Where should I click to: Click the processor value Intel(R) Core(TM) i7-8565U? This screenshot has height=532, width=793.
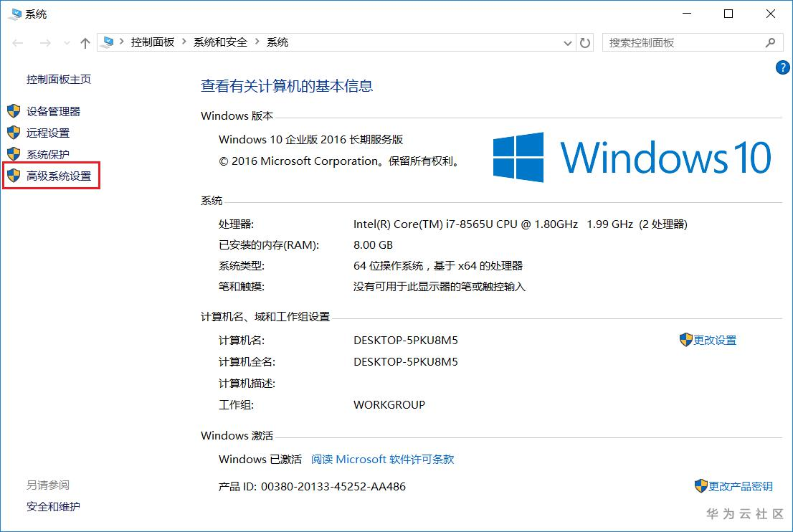521,224
